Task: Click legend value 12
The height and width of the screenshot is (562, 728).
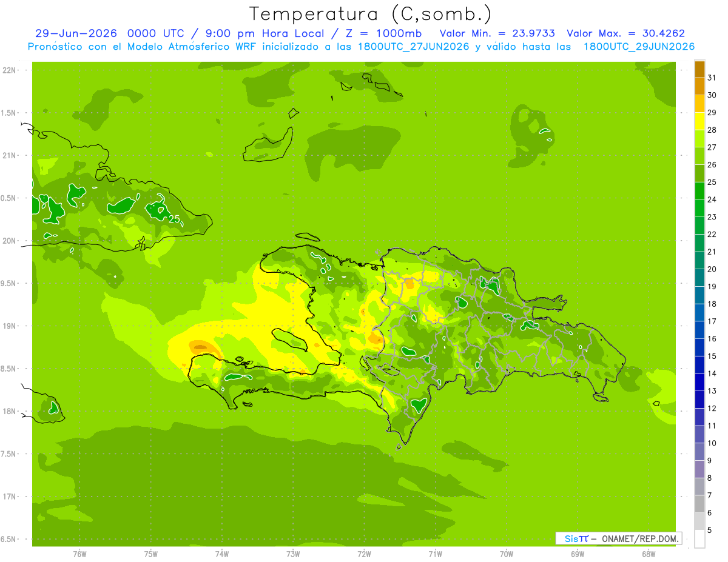Action: click(712, 408)
